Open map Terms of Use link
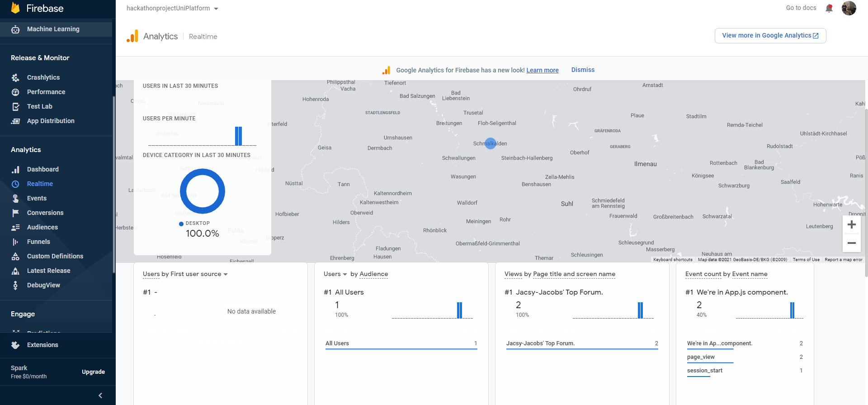 [806, 260]
